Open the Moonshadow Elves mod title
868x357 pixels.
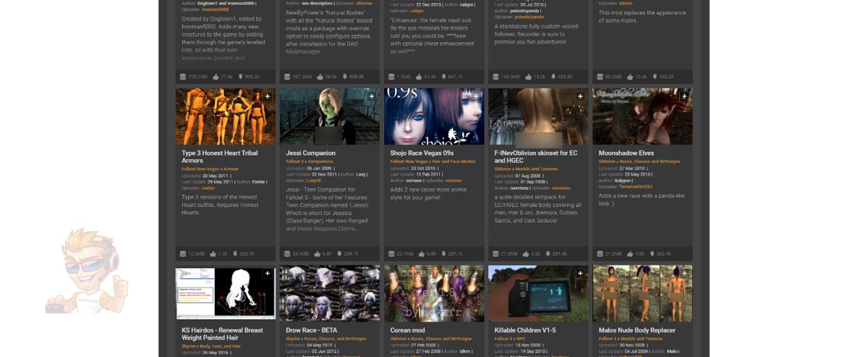pos(627,153)
